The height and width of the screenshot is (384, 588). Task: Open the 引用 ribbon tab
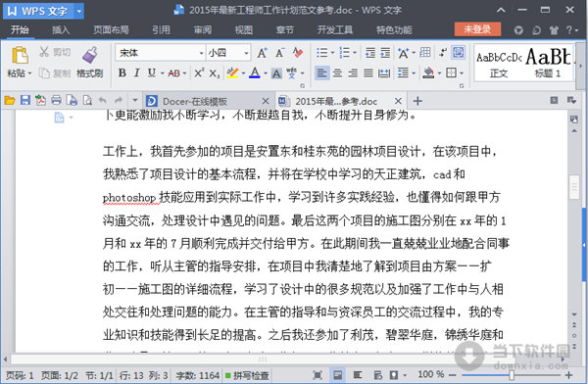(162, 29)
